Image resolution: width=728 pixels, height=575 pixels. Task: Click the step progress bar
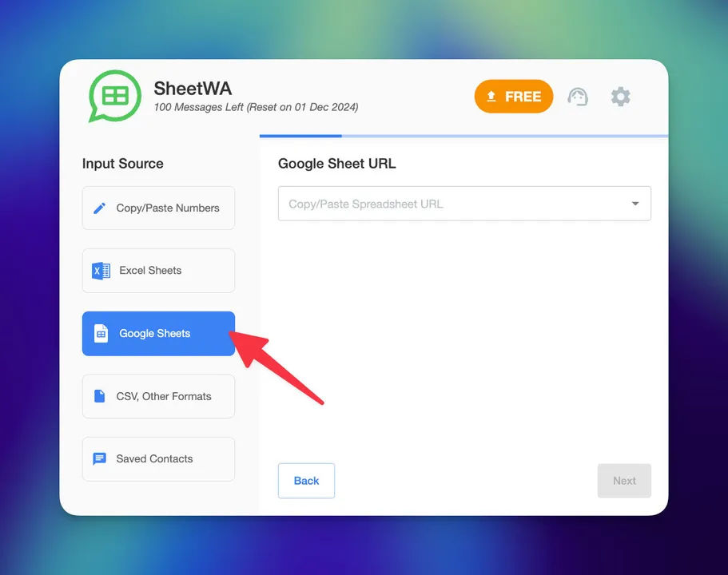(463, 136)
